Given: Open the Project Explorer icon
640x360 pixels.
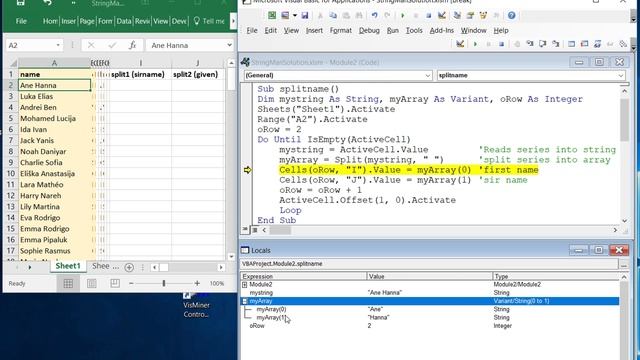Looking at the screenshot, I should click(457, 16).
